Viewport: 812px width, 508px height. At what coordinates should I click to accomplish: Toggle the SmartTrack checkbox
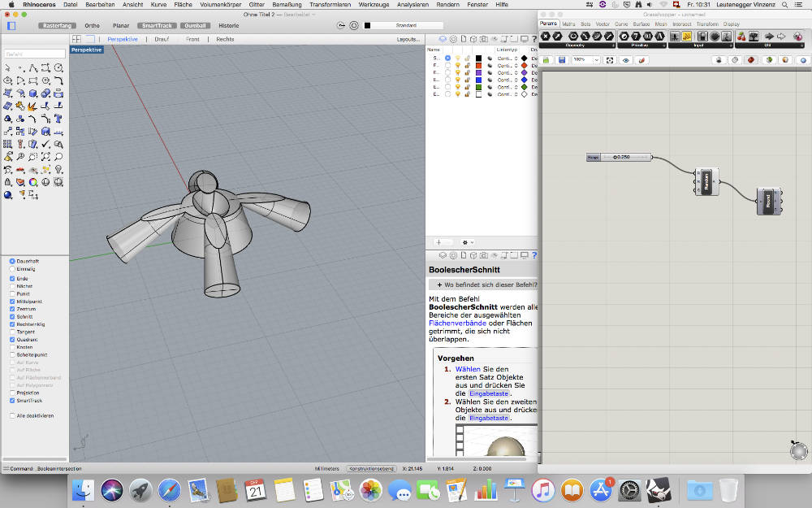pyautogui.click(x=12, y=401)
